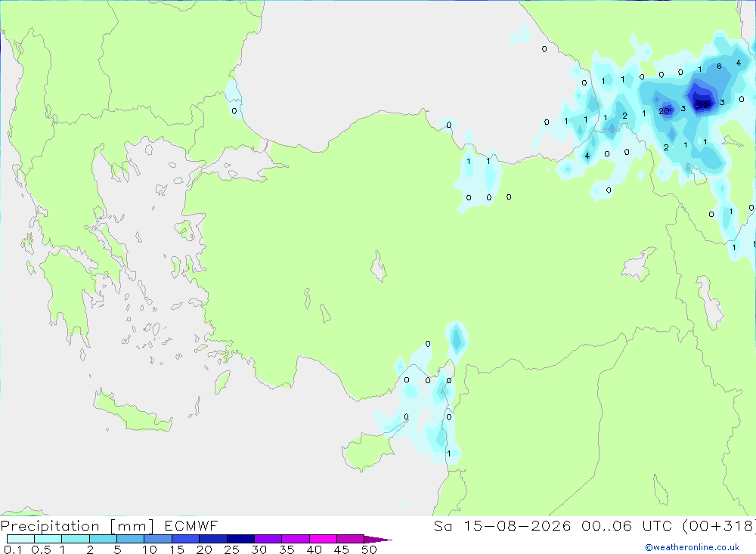Click legend scale label '50'
The image size is (756, 554).
369,549
